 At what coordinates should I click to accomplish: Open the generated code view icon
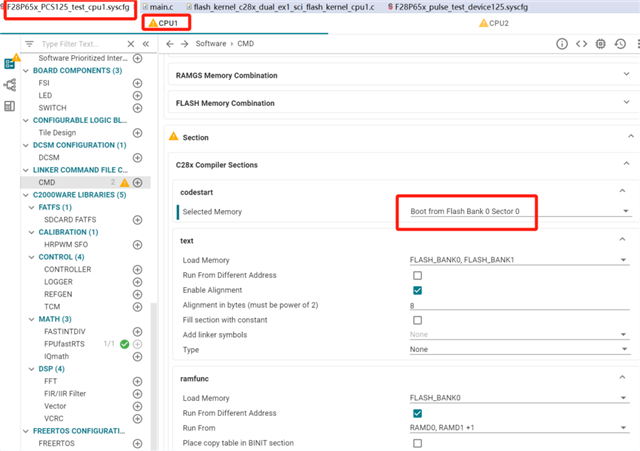click(579, 44)
